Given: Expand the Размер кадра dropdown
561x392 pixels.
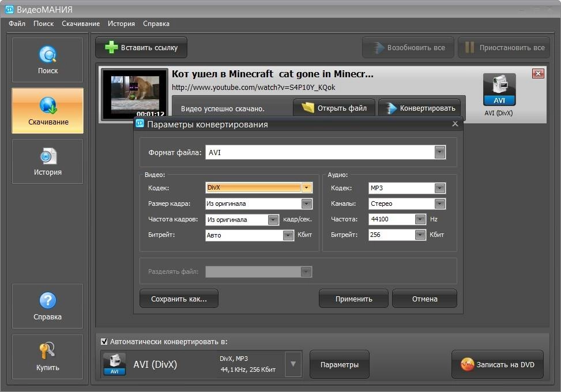Looking at the screenshot, I should pyautogui.click(x=306, y=203).
